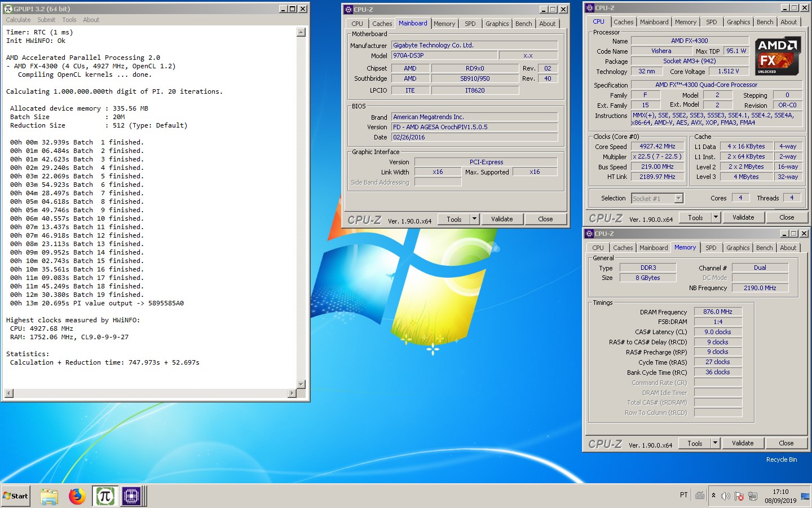812x508 pixels.
Task: Open About tab in bottom CPU-Z window
Action: pos(788,248)
